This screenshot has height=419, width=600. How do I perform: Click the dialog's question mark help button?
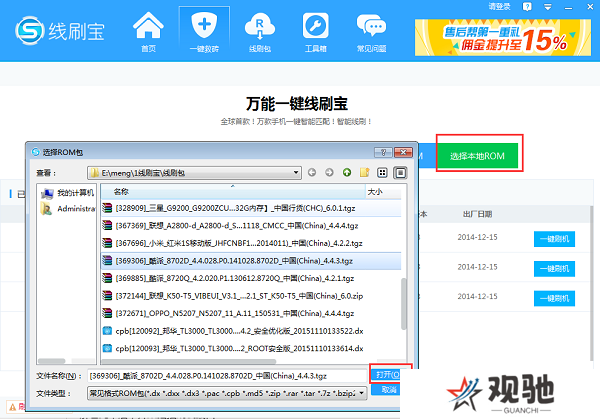(383, 152)
